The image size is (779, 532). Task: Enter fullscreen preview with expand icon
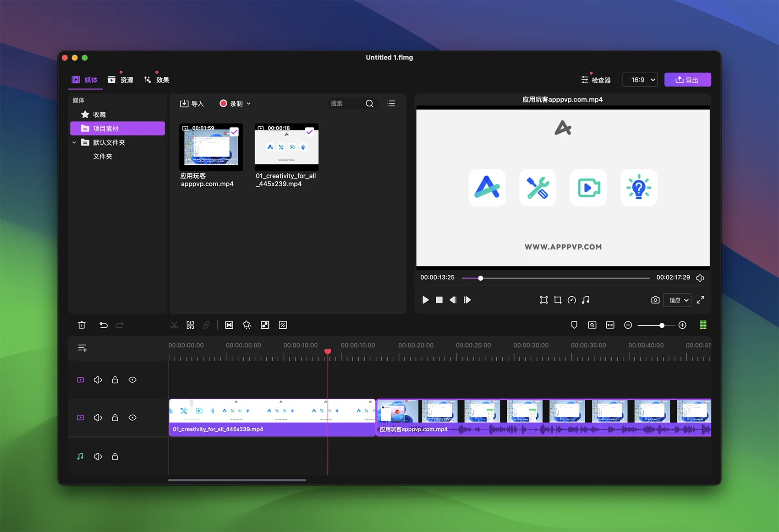click(x=701, y=300)
